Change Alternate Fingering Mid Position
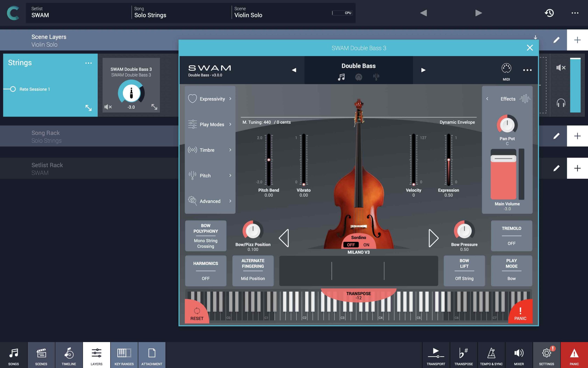 253,271
